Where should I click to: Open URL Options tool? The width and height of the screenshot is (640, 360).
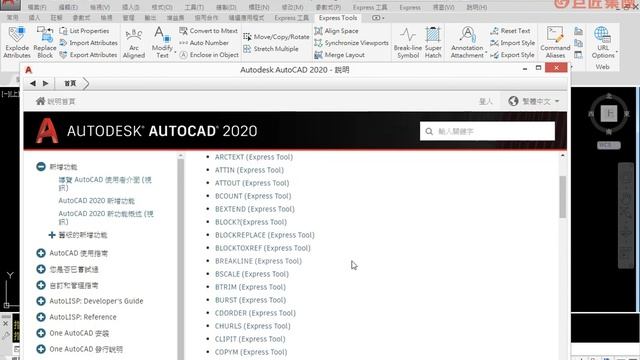tap(603, 42)
